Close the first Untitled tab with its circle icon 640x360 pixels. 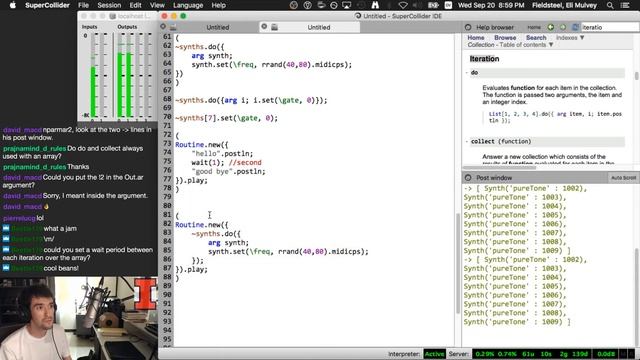(163, 27)
